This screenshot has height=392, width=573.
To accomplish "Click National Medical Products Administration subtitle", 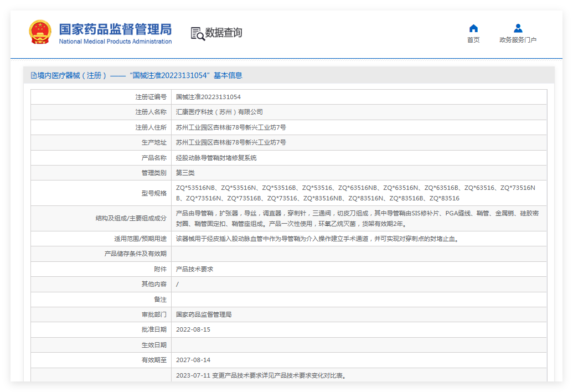I will pyautogui.click(x=115, y=42).
